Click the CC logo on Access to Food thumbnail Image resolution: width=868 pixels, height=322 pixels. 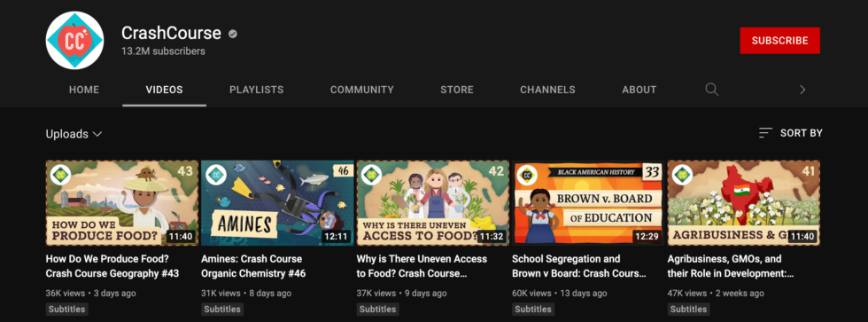pyautogui.click(x=372, y=175)
